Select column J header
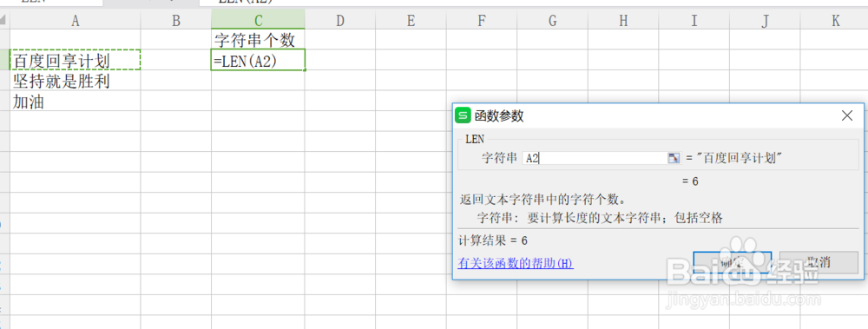868x329 pixels. 765,21
